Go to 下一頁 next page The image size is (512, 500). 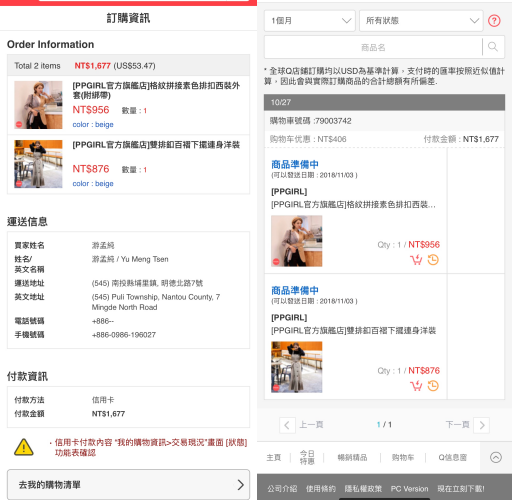pyautogui.click(x=467, y=425)
